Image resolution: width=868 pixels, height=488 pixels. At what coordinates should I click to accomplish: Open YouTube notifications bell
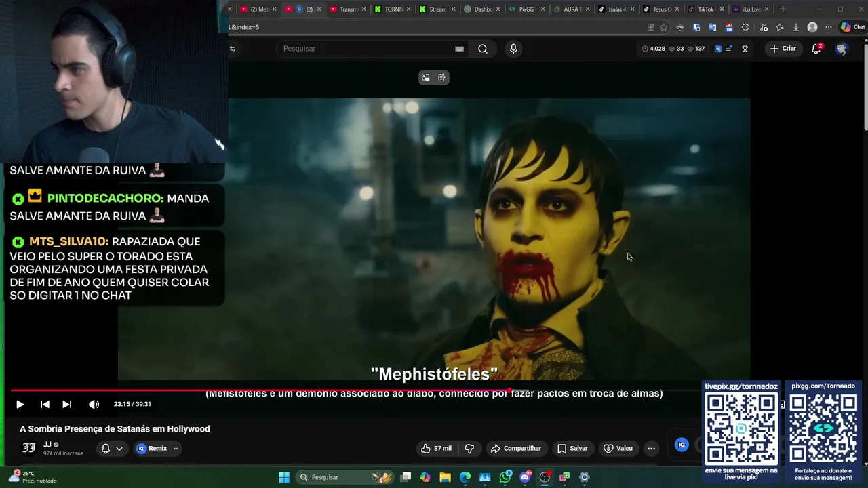point(816,49)
